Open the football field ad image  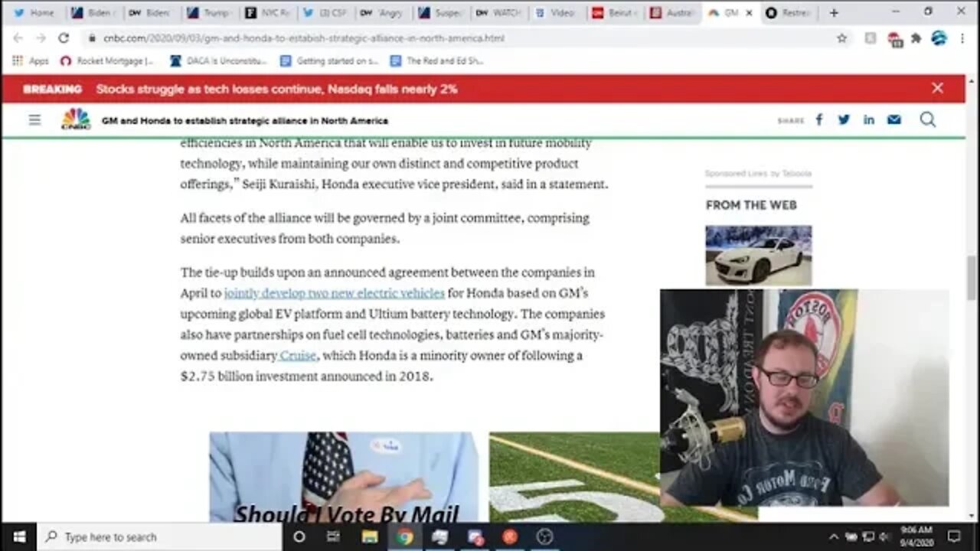[574, 477]
